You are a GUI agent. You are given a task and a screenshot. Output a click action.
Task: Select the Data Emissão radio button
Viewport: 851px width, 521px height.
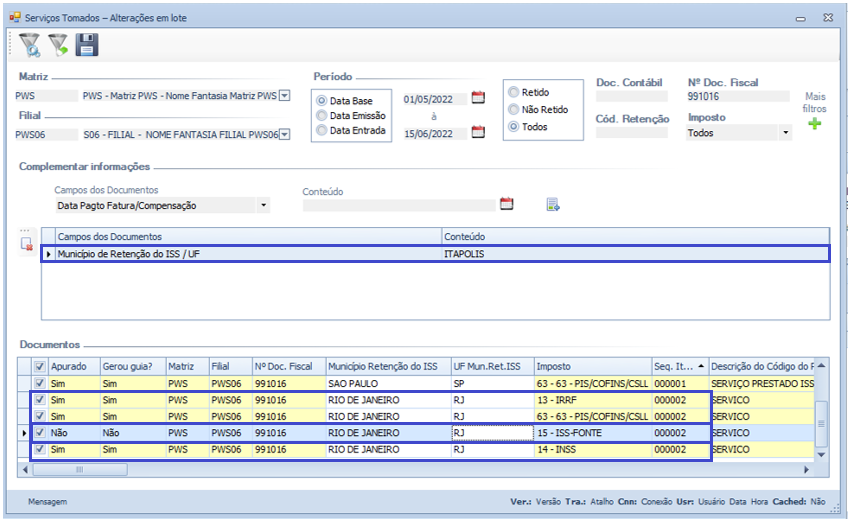(322, 116)
